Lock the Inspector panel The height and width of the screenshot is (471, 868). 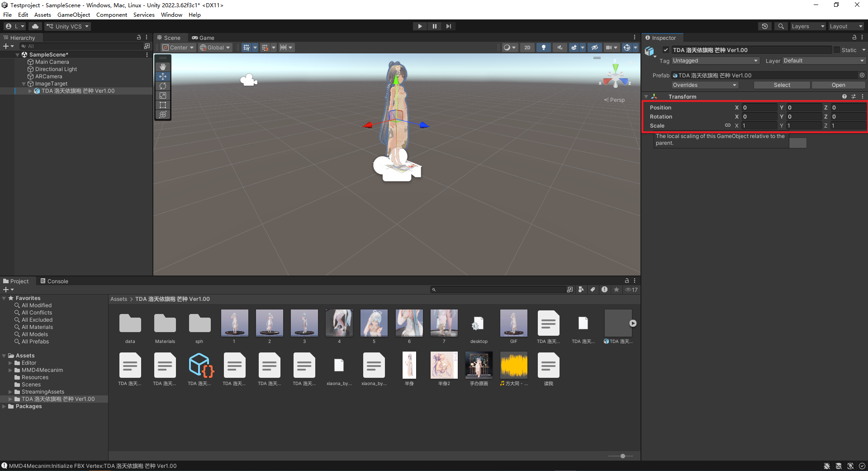[x=854, y=38]
